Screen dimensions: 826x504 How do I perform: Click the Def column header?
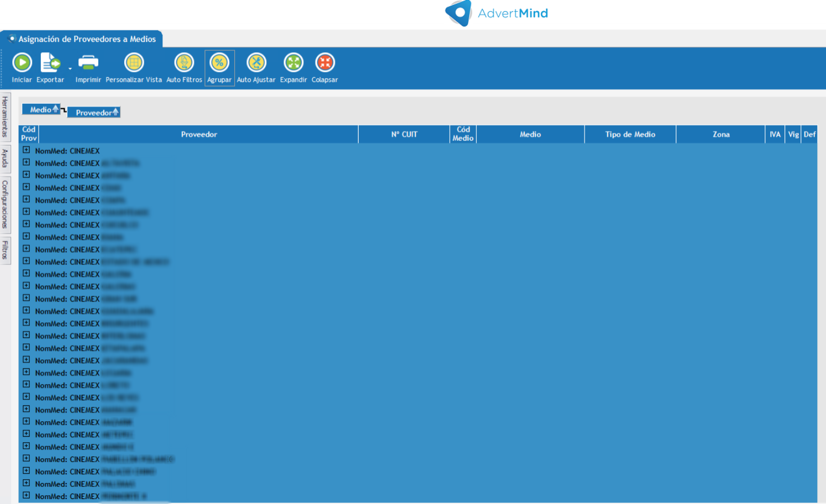(x=809, y=134)
